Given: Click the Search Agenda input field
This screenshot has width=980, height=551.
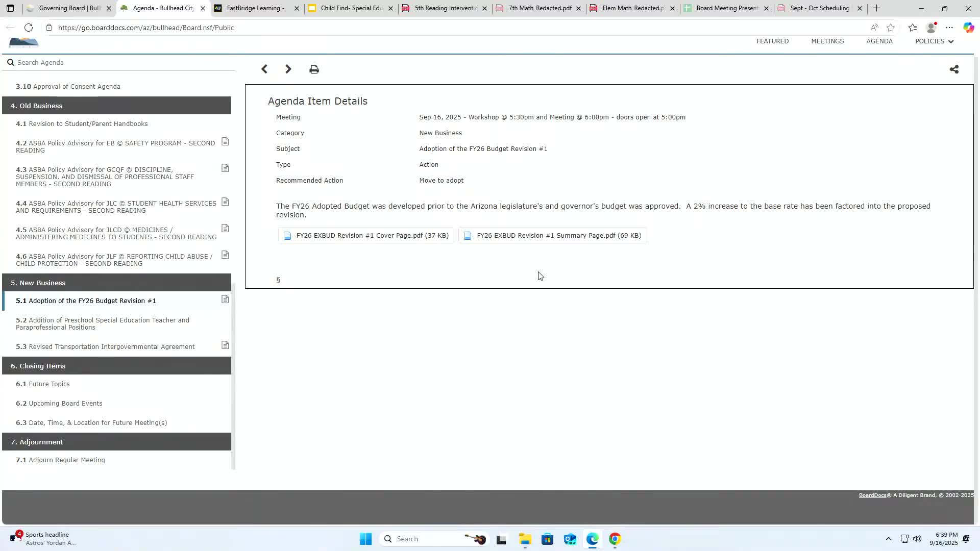Looking at the screenshot, I should (122, 62).
